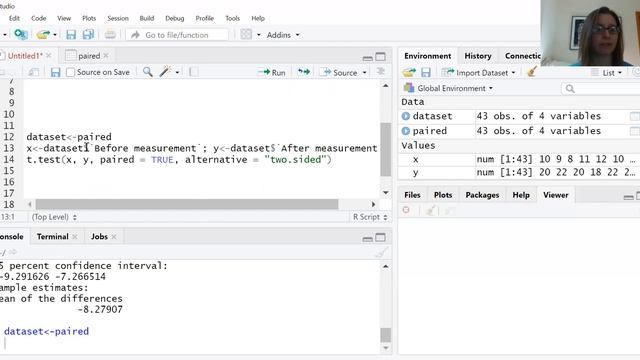
Task: Switch to the Jobs tab
Action: (99, 237)
